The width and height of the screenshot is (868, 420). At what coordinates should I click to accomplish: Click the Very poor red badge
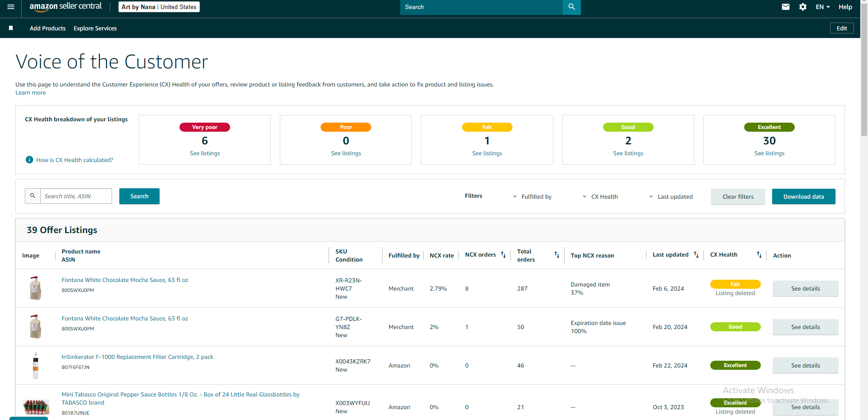tap(205, 127)
